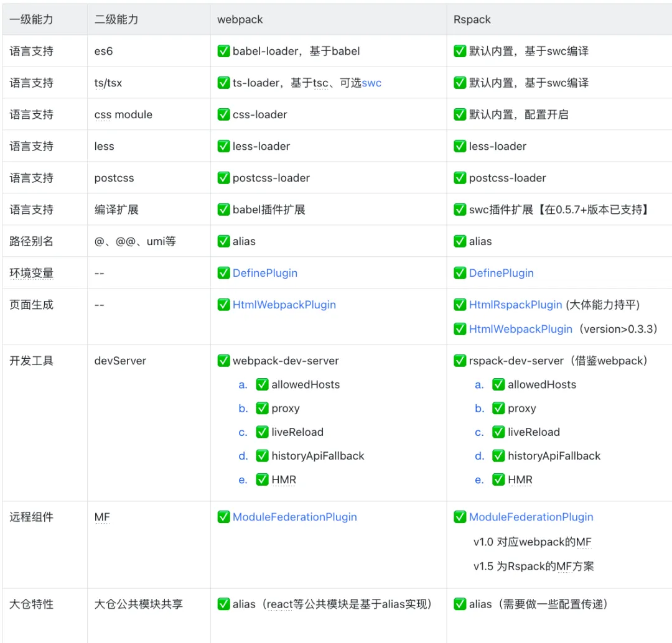This screenshot has width=672, height=643.
Task: Select the 大仓公共模块共享 cell
Action: 149,616
